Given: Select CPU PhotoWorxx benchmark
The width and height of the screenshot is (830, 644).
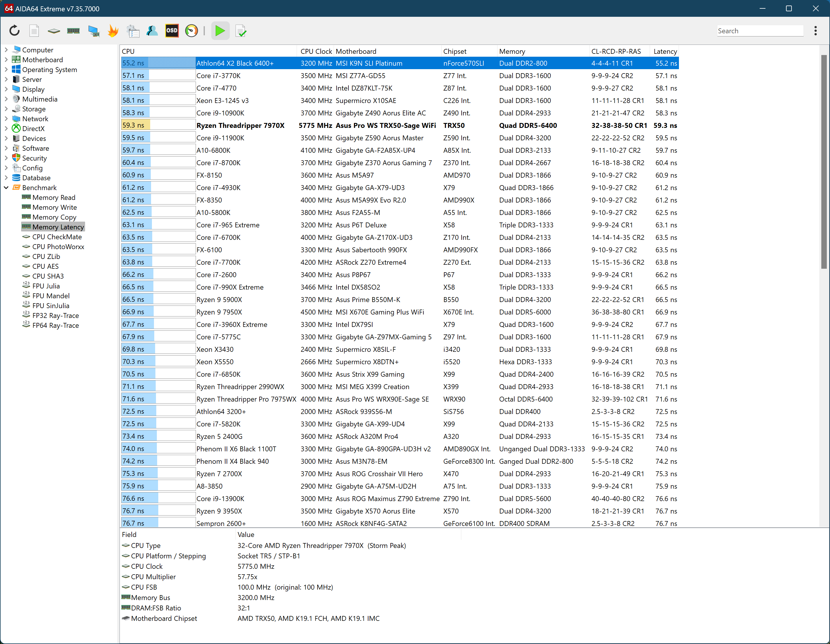Looking at the screenshot, I should (x=58, y=246).
